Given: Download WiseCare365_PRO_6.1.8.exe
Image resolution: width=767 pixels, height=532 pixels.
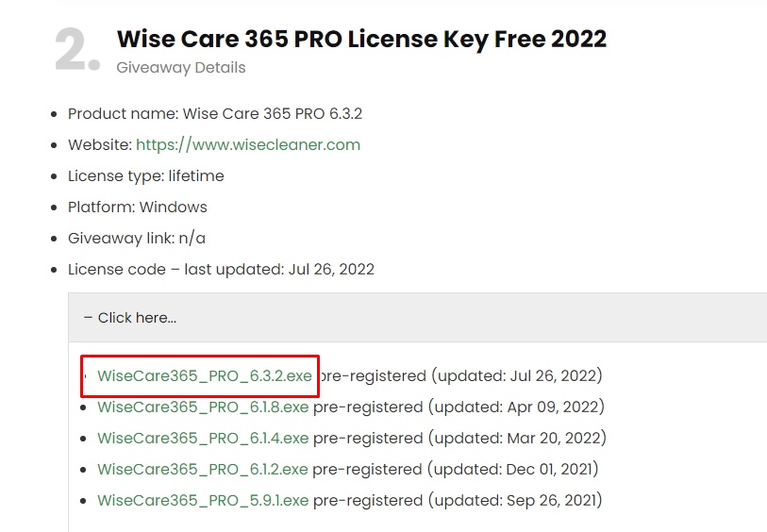Looking at the screenshot, I should pyautogui.click(x=203, y=407).
